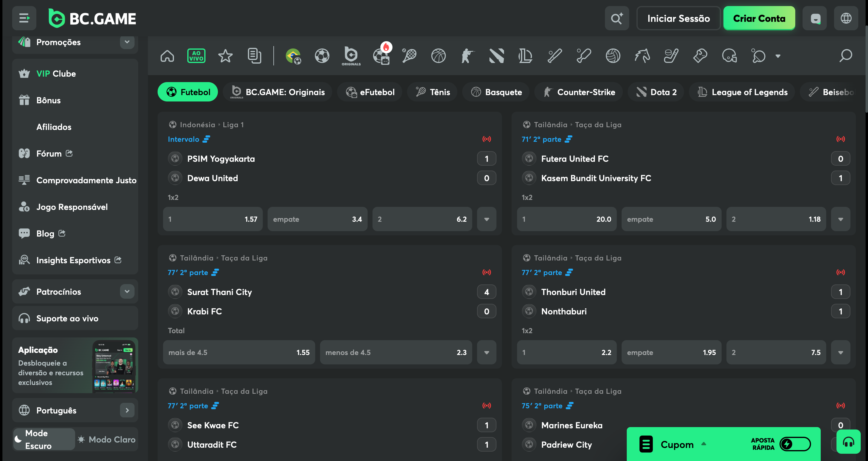Click the BC.GAME logo
Viewport: 868px width, 461px height.
point(92,18)
